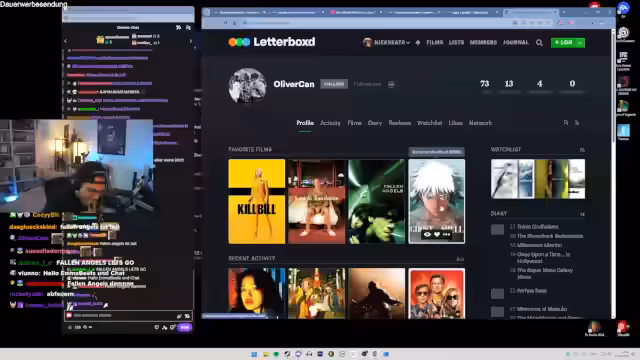Open the Kill Bill favorite film poster
Image resolution: width=640 pixels, height=360 pixels.
(x=257, y=201)
